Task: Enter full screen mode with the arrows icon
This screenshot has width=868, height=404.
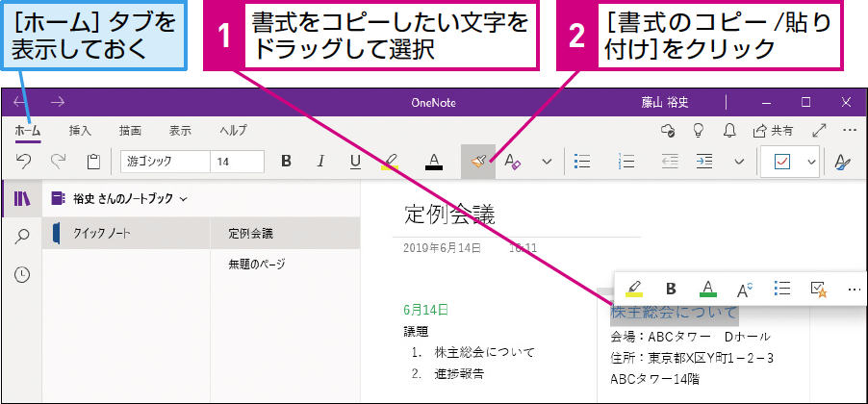Action: (x=819, y=131)
